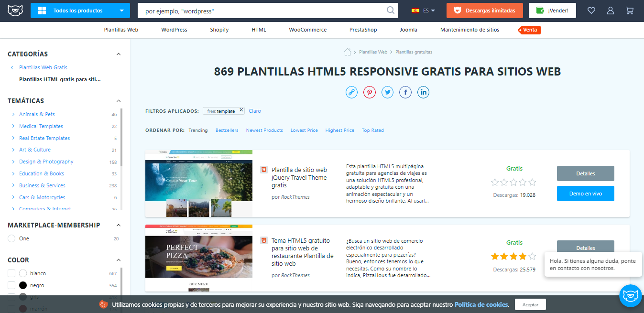Viewport: 644px width, 313px height.
Task: Click HTML5 icon beside restaurant template title
Action: point(263,240)
